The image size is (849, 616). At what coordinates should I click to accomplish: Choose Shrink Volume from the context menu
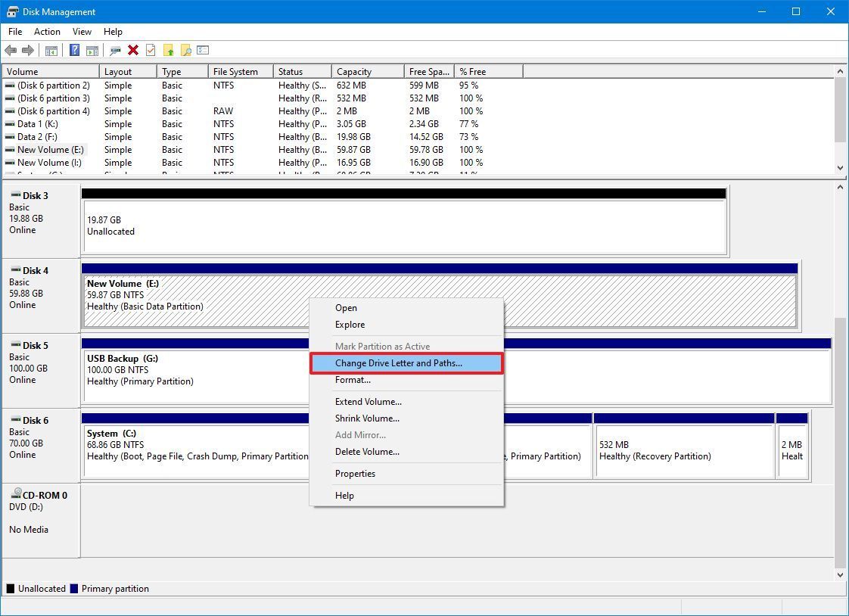367,418
